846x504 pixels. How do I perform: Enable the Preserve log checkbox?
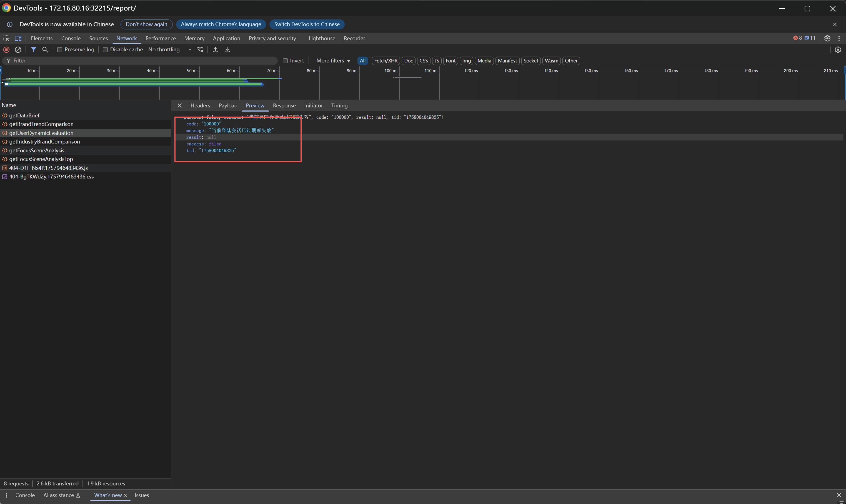coord(59,50)
